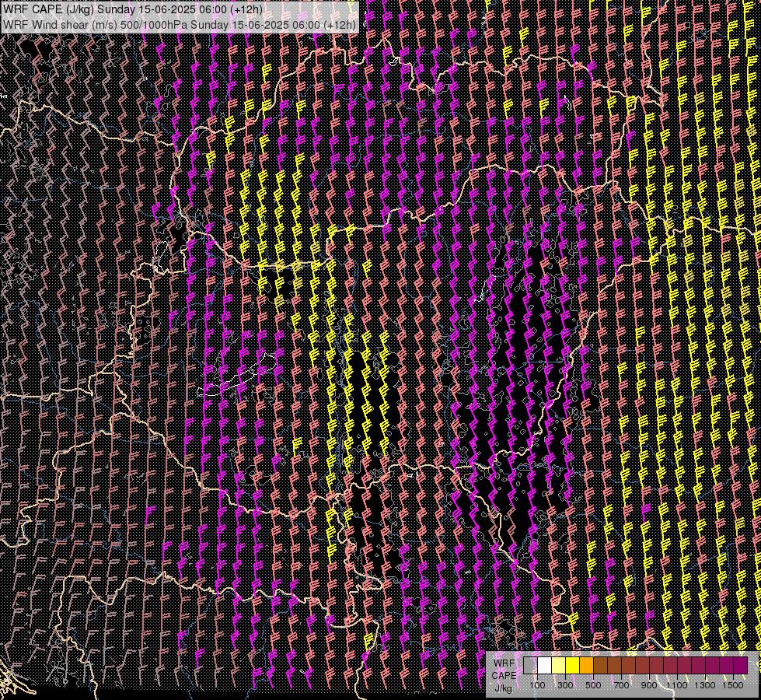Click the WRF CAPE title line
The height and width of the screenshot is (700, 761).
pyautogui.click(x=132, y=9)
